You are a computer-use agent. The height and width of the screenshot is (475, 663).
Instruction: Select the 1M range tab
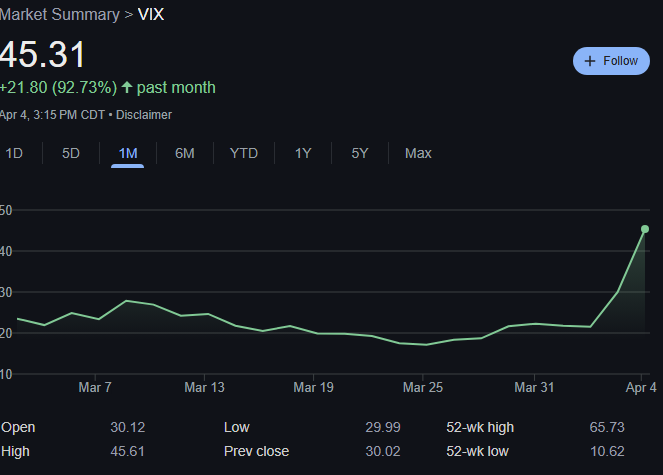click(x=128, y=153)
